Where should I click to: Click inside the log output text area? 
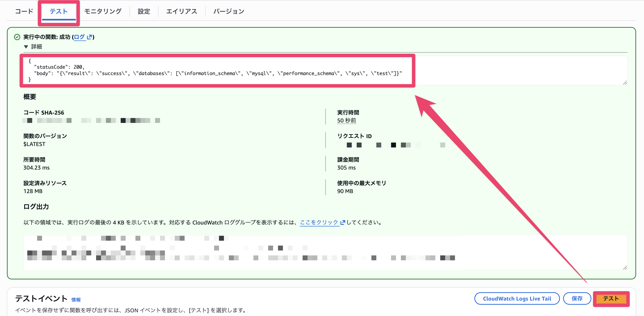[325, 252]
